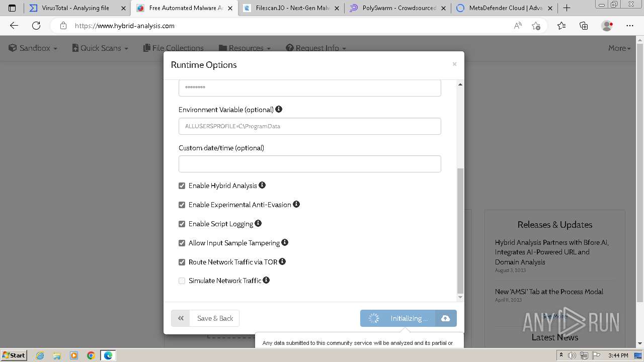Check Simulate Network Traffic
This screenshot has width=644, height=362.
tap(182, 281)
